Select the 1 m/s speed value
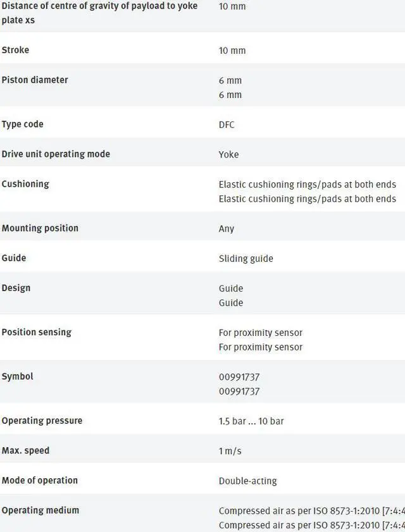This screenshot has height=532, width=405. tap(230, 450)
